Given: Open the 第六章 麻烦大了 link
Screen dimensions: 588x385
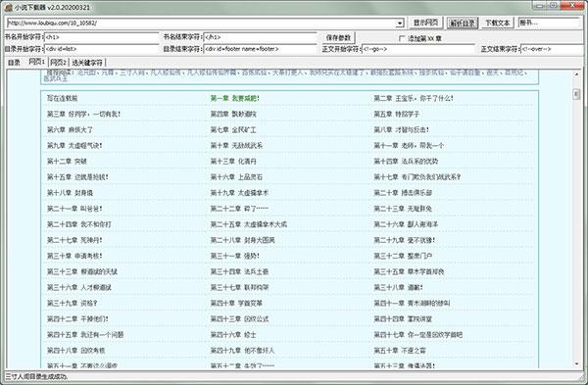Looking at the screenshot, I should click(70, 129).
